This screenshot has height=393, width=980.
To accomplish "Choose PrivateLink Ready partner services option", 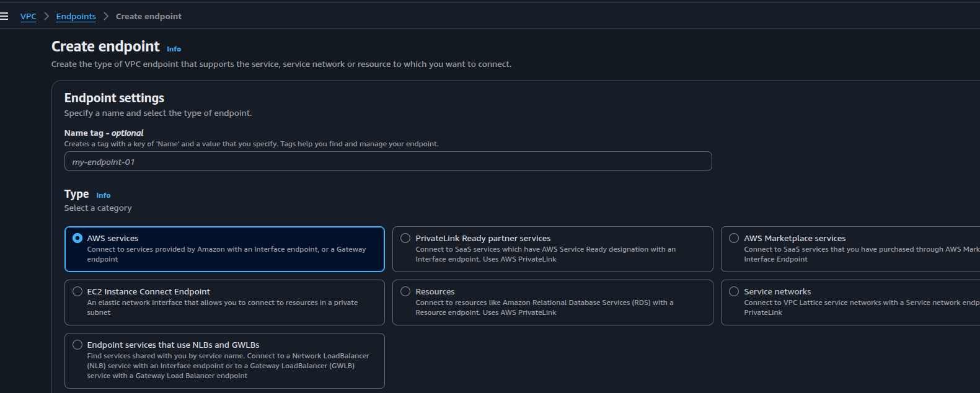I will pyautogui.click(x=405, y=238).
